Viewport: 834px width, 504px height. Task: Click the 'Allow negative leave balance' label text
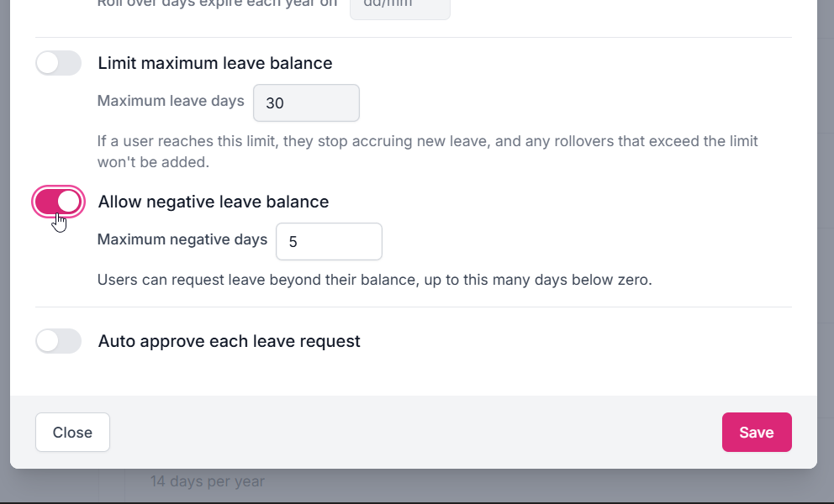click(214, 202)
